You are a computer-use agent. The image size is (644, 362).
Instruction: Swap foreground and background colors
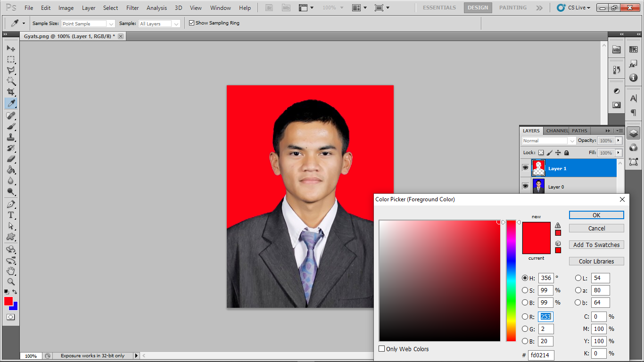click(15, 292)
